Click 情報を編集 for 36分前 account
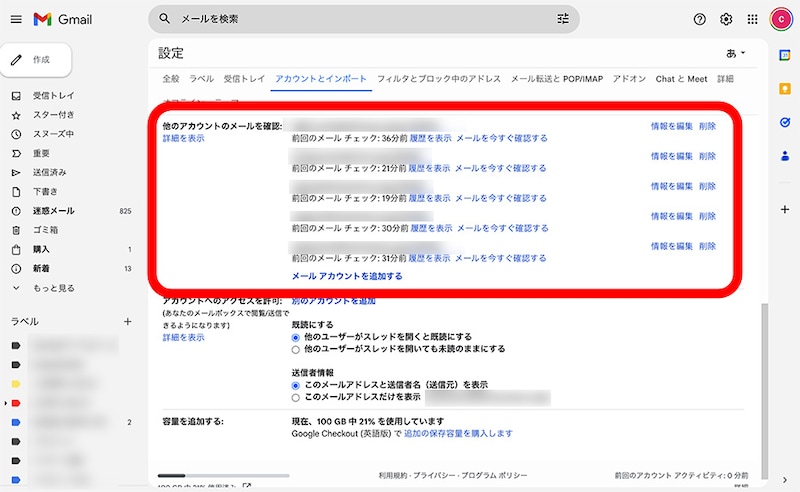800x492 pixels. [671, 126]
